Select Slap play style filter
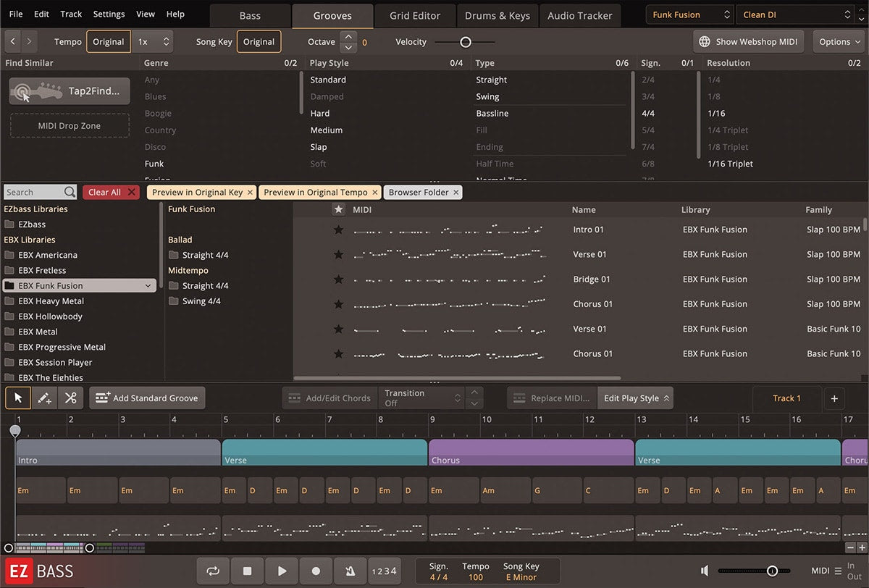The width and height of the screenshot is (869, 588). click(319, 147)
